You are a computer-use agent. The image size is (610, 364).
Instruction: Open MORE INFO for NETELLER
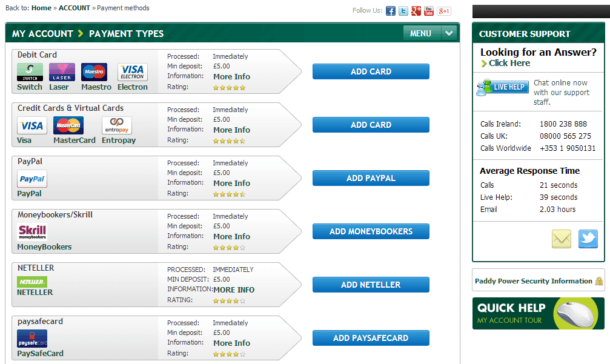point(234,290)
